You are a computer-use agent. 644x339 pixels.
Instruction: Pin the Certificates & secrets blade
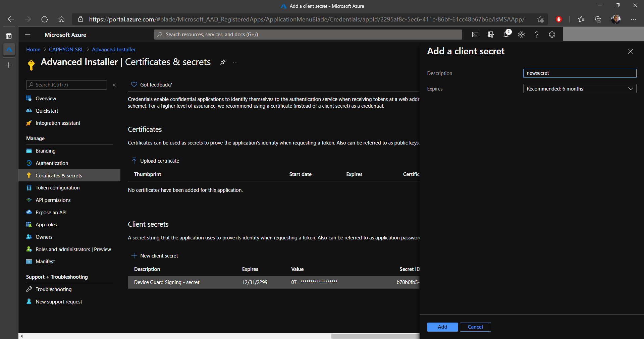223,62
